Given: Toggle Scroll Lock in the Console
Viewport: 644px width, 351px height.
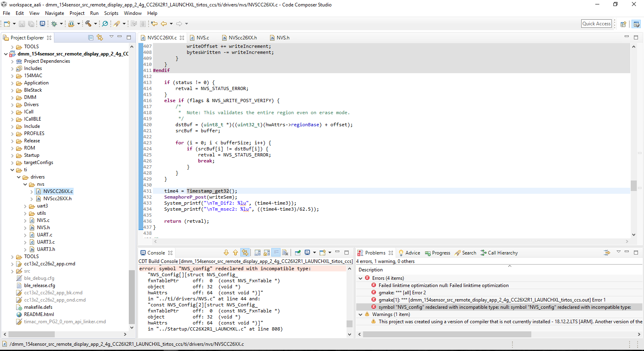Looking at the screenshot, I should point(266,252).
